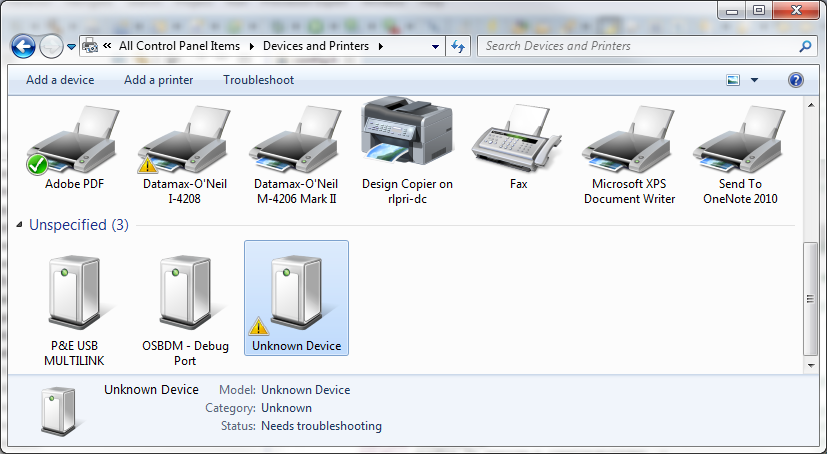Screen dimensions: 827x454
Task: Click the search magnifier icon
Action: pos(805,46)
